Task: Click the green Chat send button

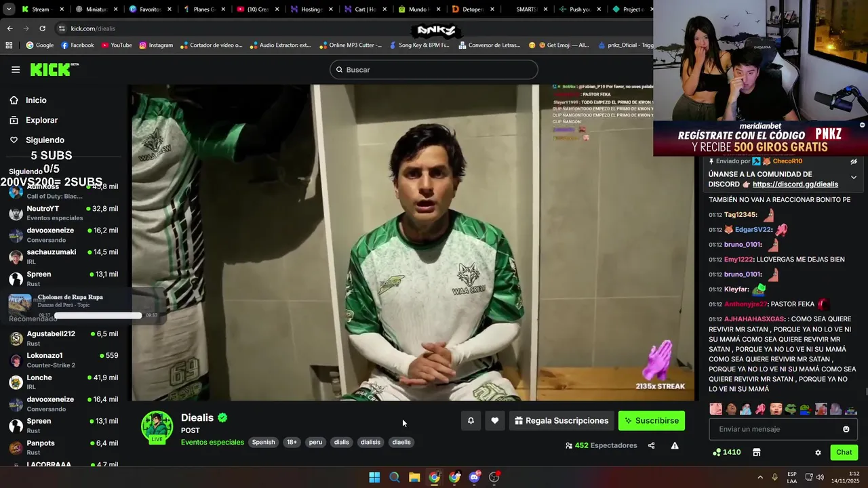Action: (x=844, y=452)
